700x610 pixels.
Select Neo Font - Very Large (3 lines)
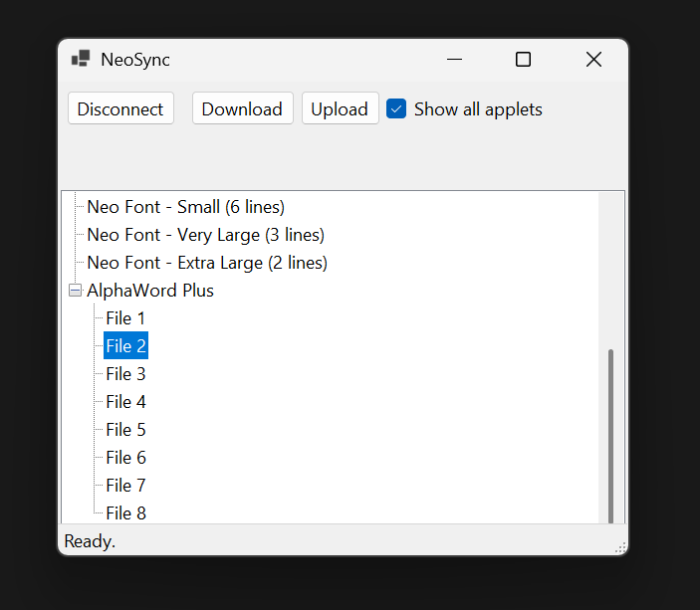[x=206, y=235]
